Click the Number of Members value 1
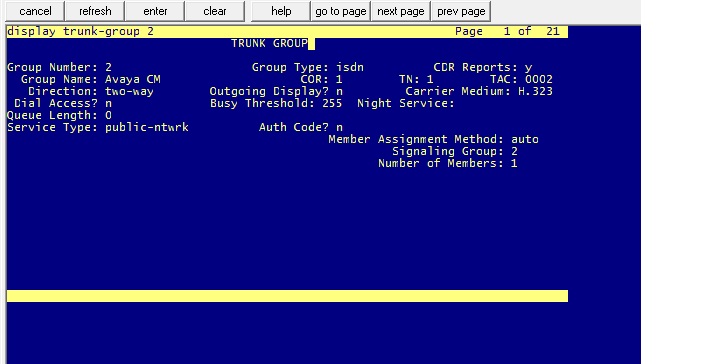The image size is (722, 364). (x=514, y=163)
